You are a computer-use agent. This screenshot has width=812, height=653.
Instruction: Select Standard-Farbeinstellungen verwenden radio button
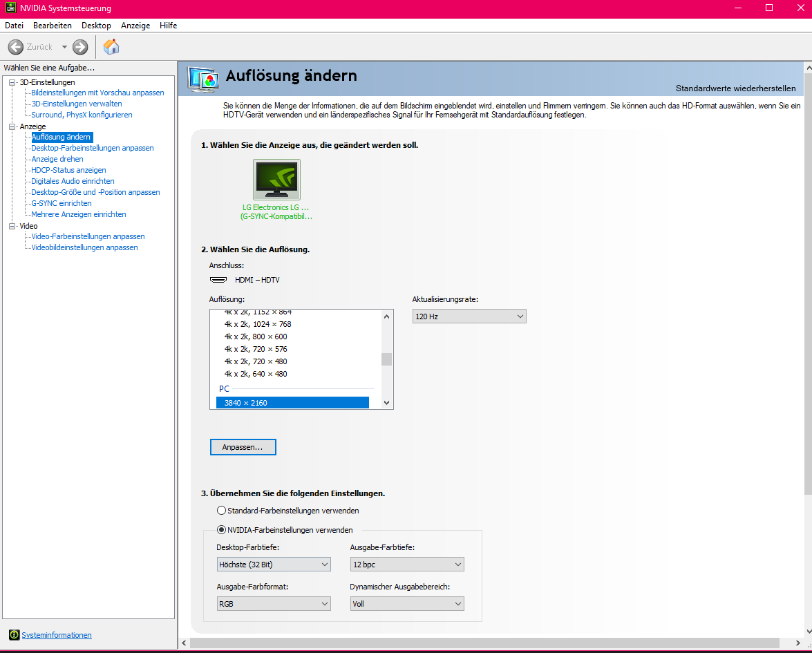(x=222, y=511)
